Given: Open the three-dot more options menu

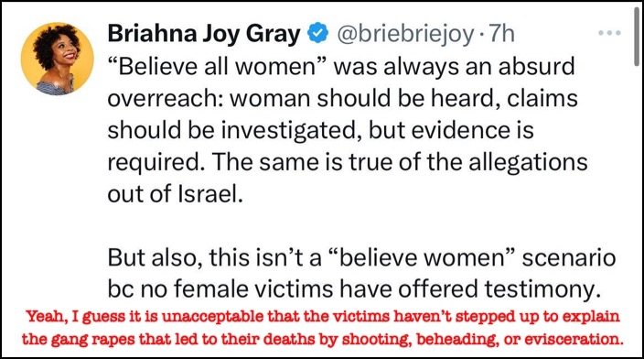Looking at the screenshot, I should [609, 33].
